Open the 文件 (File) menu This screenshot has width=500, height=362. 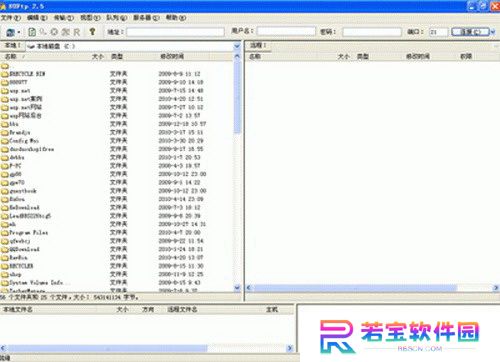(11, 18)
